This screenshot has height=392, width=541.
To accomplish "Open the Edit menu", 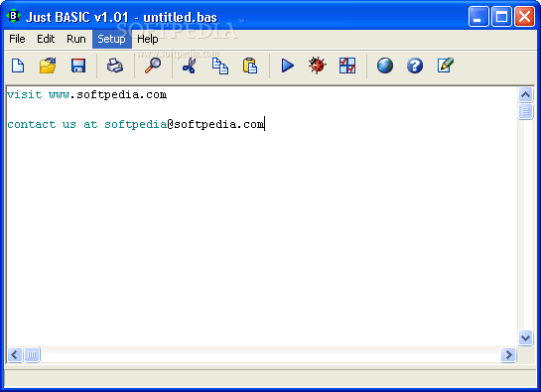I will (x=46, y=39).
